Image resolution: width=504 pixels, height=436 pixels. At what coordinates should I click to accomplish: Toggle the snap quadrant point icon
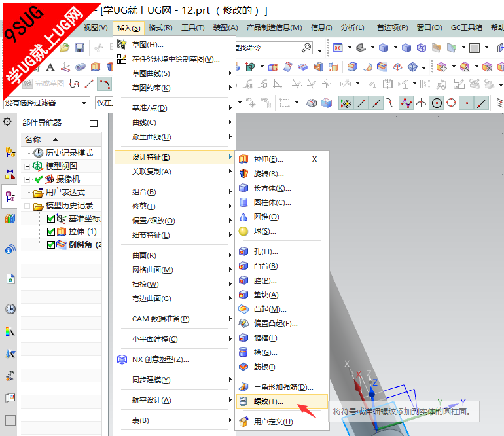(451, 103)
